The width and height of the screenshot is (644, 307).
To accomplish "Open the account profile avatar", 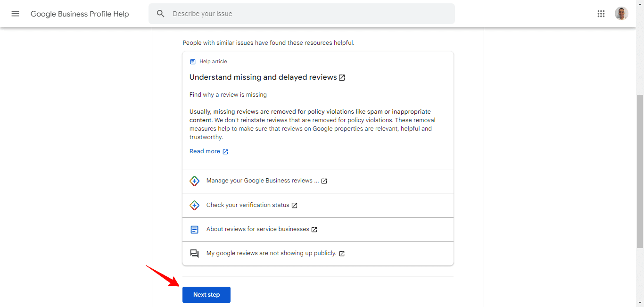I will (621, 14).
